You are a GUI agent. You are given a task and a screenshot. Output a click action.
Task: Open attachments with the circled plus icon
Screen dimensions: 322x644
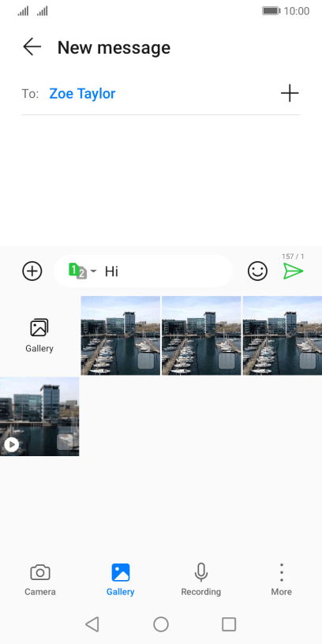click(x=32, y=271)
